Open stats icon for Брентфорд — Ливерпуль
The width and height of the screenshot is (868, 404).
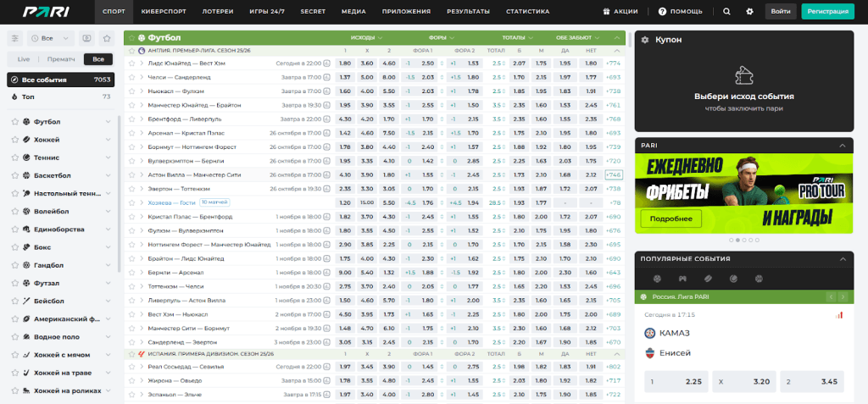click(326, 119)
